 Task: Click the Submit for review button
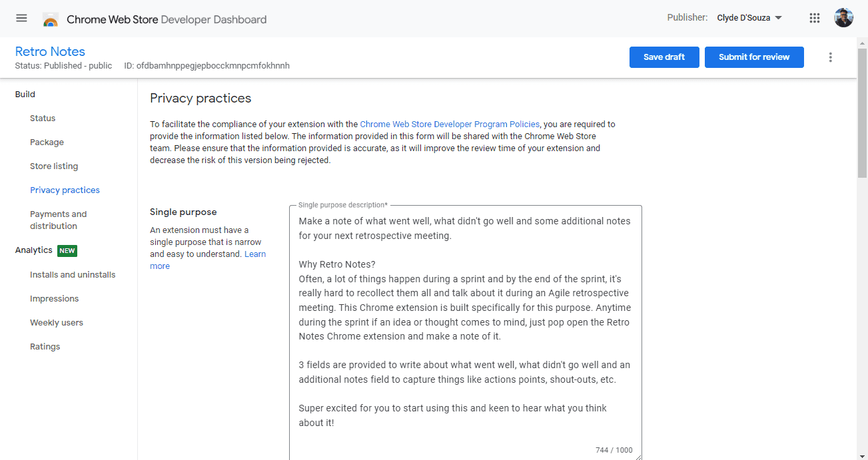tap(754, 57)
